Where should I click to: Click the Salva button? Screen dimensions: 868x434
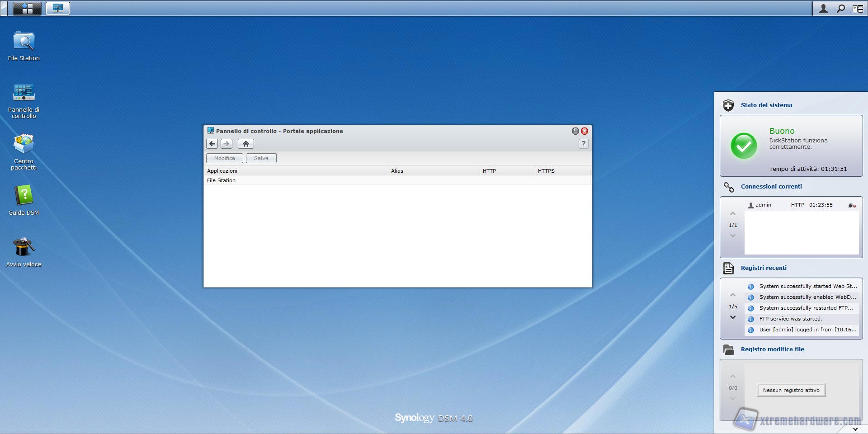(261, 158)
